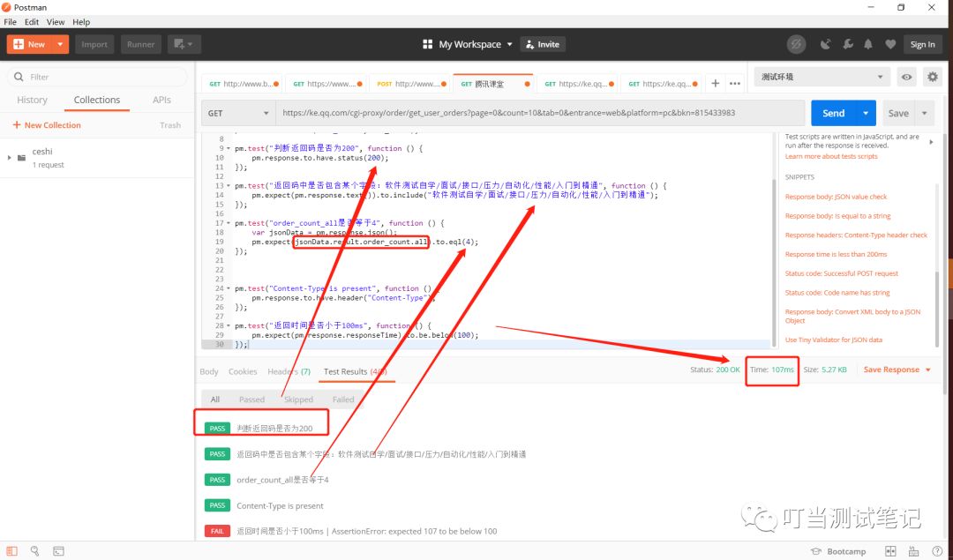Add a new request tab with plus icon
The height and width of the screenshot is (560, 953).
click(716, 83)
